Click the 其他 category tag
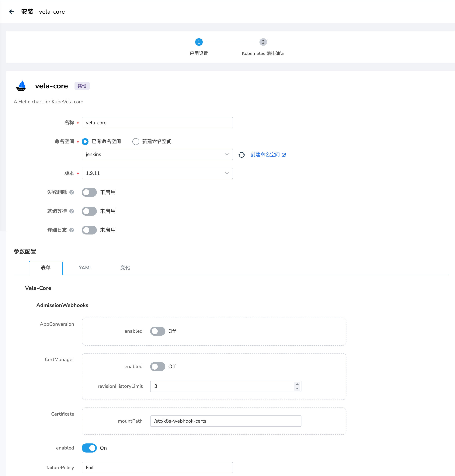This screenshot has width=455, height=476. coord(82,86)
